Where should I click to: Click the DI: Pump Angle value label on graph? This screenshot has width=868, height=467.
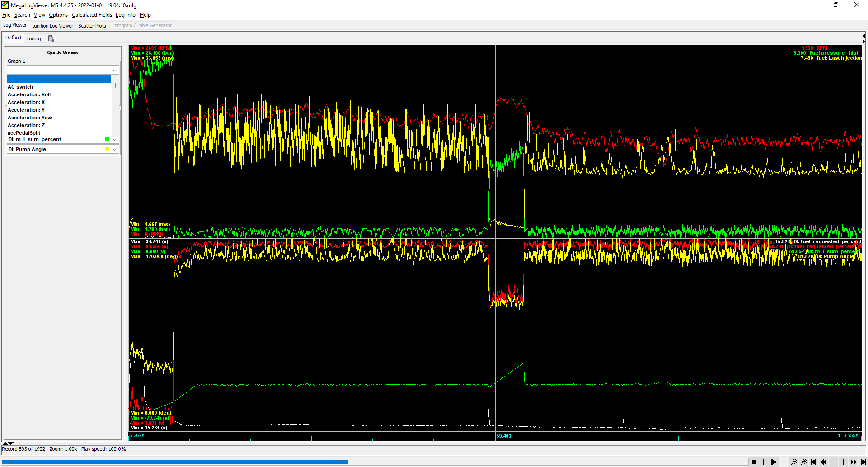[x=826, y=256]
